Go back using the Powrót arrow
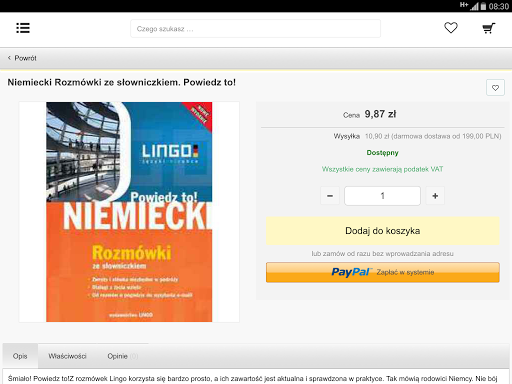 [x=9, y=58]
